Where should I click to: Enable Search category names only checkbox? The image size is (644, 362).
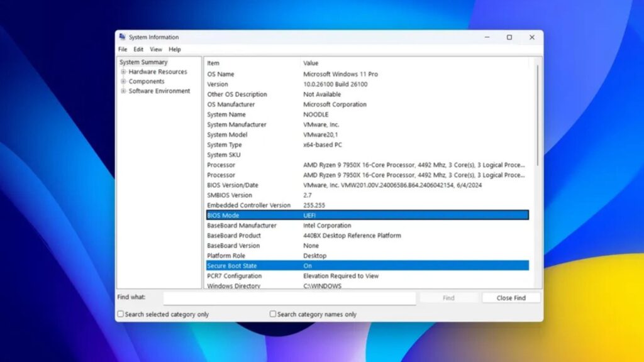(273, 314)
